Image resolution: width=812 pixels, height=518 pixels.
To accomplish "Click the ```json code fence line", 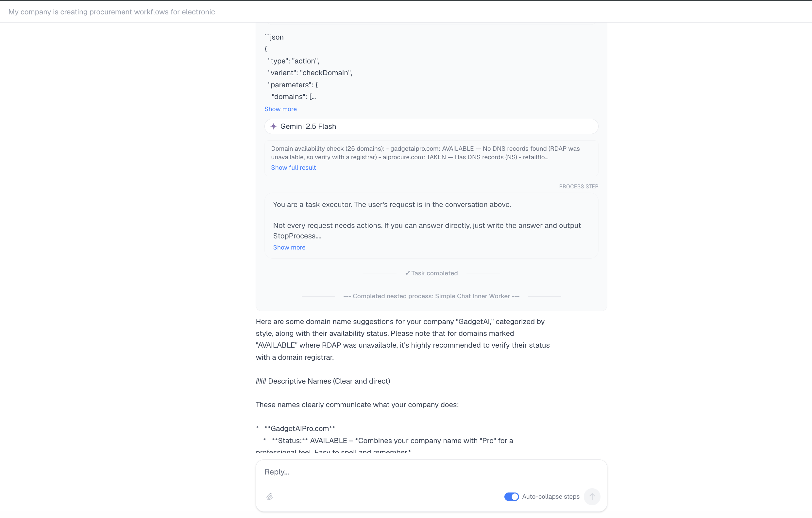I will pyautogui.click(x=274, y=37).
